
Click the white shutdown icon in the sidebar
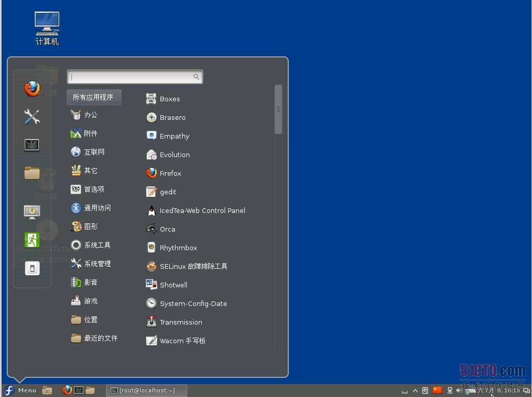[x=32, y=268]
